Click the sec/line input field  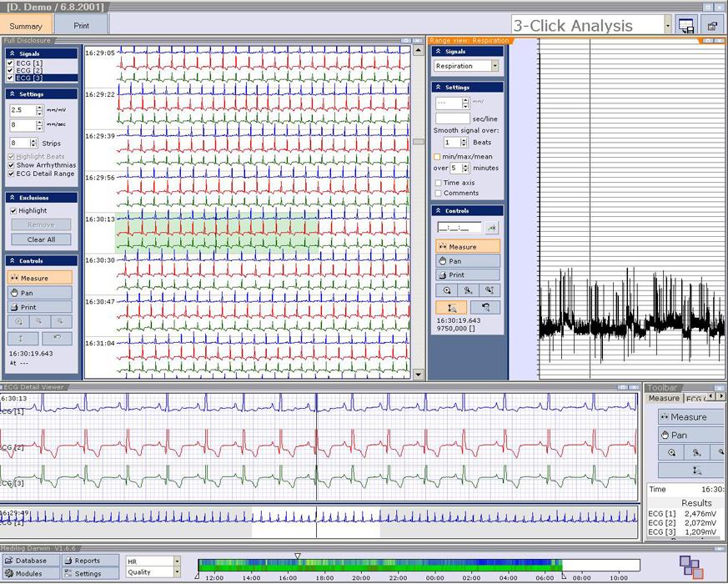[452, 119]
